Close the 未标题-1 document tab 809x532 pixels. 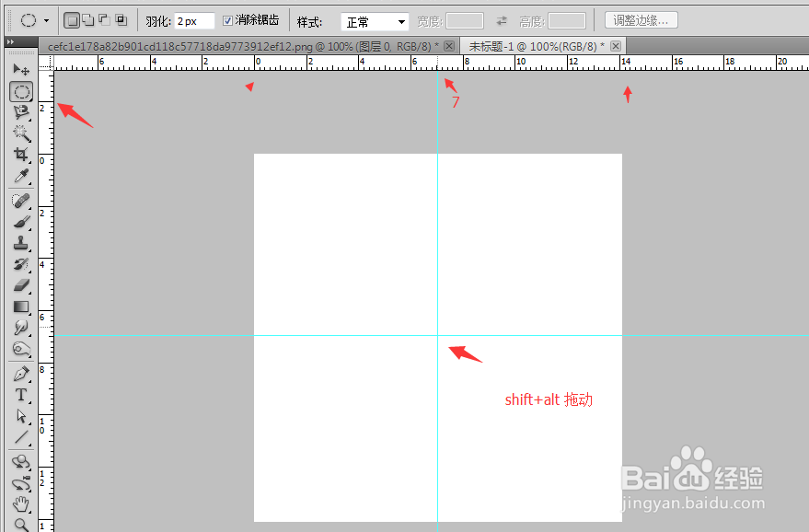[616, 46]
